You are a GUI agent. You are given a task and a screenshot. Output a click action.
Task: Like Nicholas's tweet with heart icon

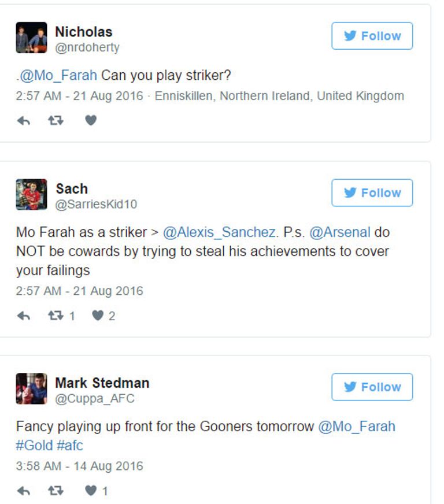coord(91,121)
